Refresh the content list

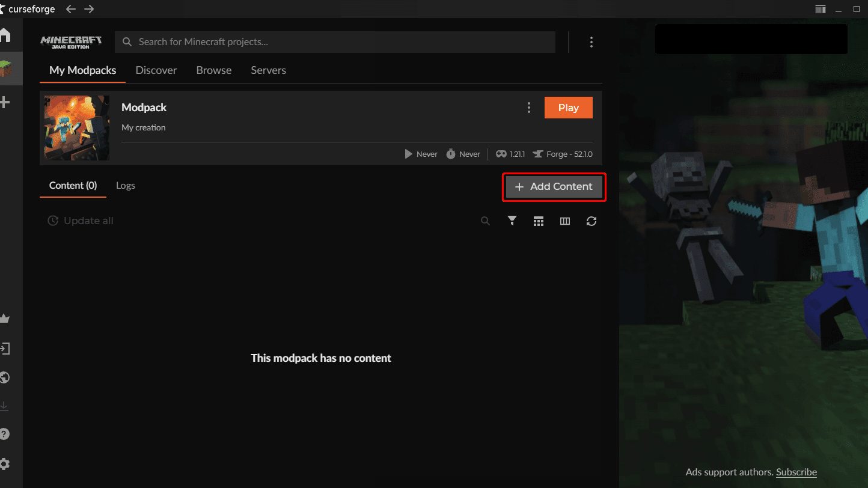[591, 221]
